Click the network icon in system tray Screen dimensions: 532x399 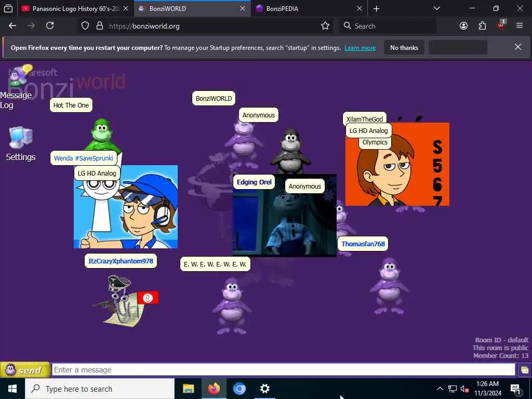453,389
